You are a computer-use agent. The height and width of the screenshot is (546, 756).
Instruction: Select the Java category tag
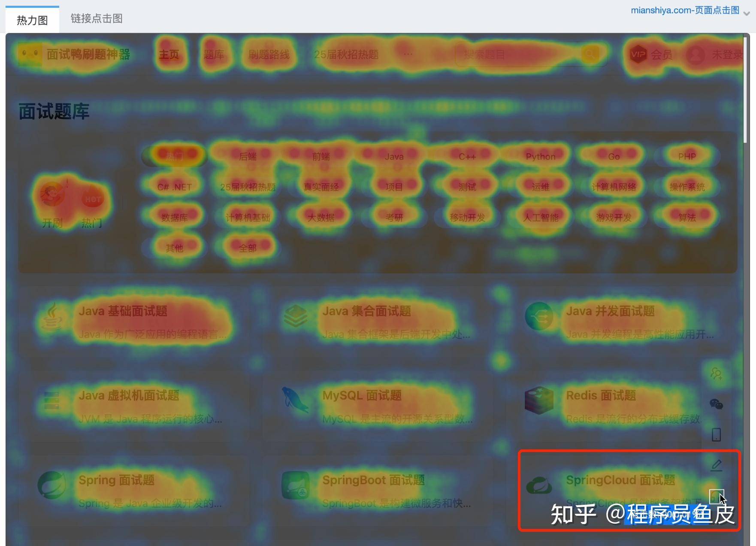point(394,156)
